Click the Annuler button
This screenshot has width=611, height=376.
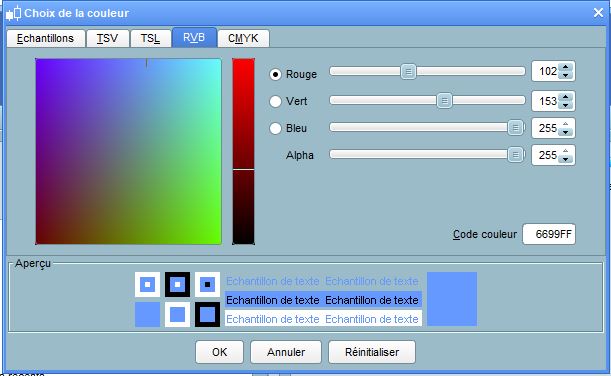coord(286,352)
